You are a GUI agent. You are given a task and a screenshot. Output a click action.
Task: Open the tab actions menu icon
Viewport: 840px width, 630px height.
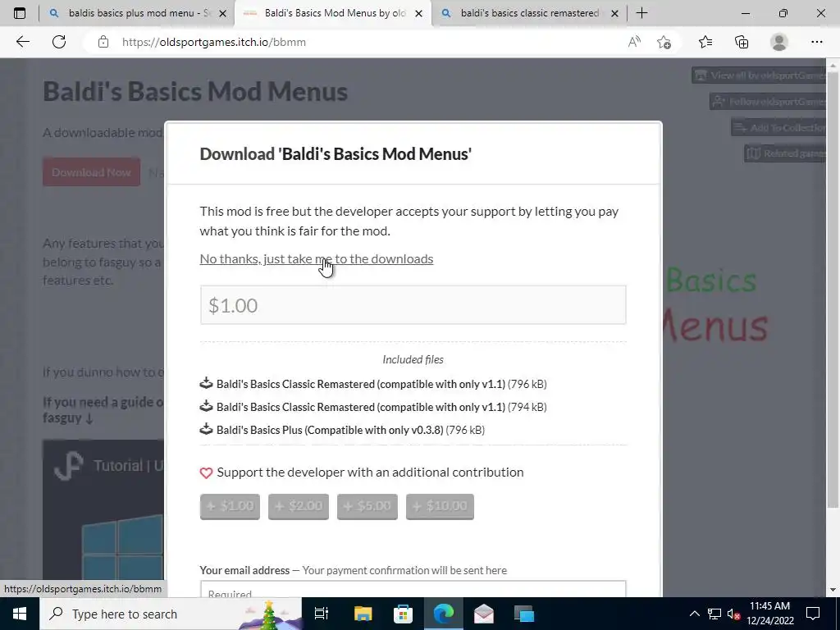[x=20, y=13]
